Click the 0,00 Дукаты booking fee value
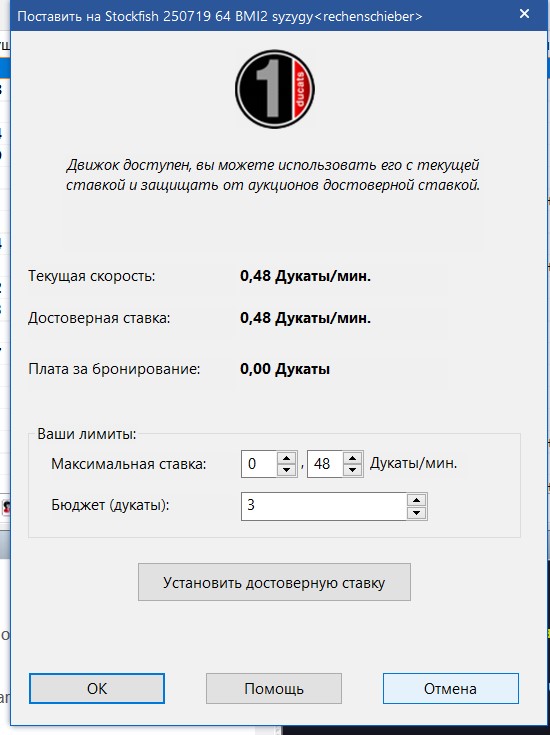This screenshot has width=550, height=735. (285, 369)
